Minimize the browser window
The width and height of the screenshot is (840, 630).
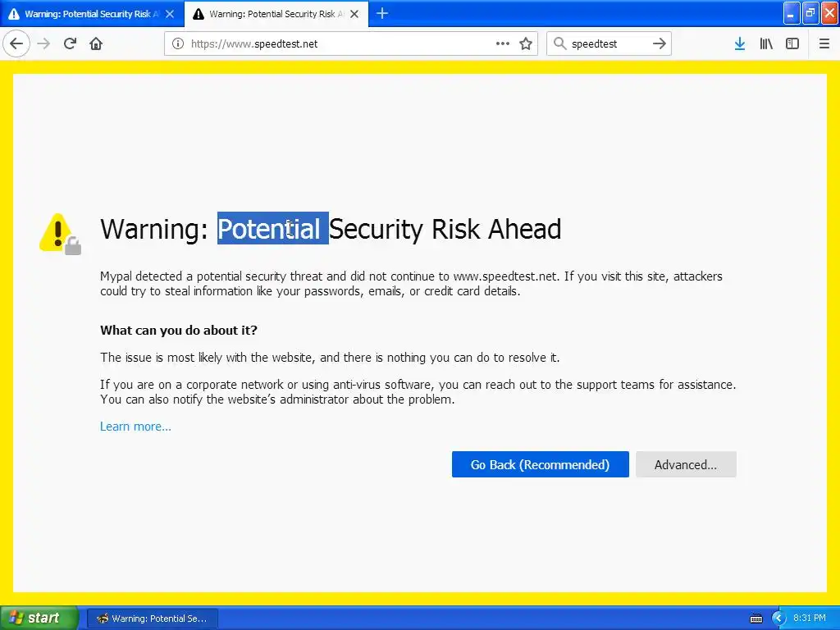pyautogui.click(x=792, y=13)
